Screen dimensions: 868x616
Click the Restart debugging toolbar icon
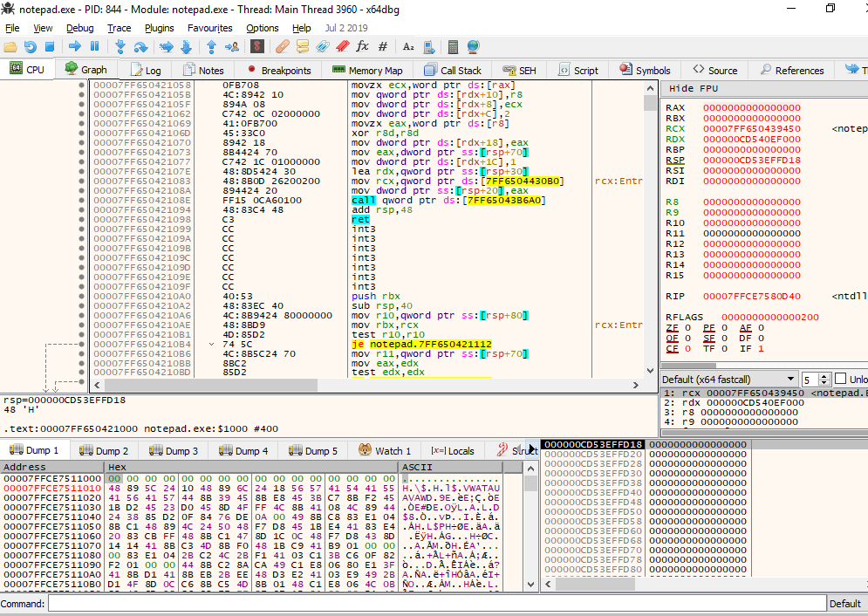(31, 46)
